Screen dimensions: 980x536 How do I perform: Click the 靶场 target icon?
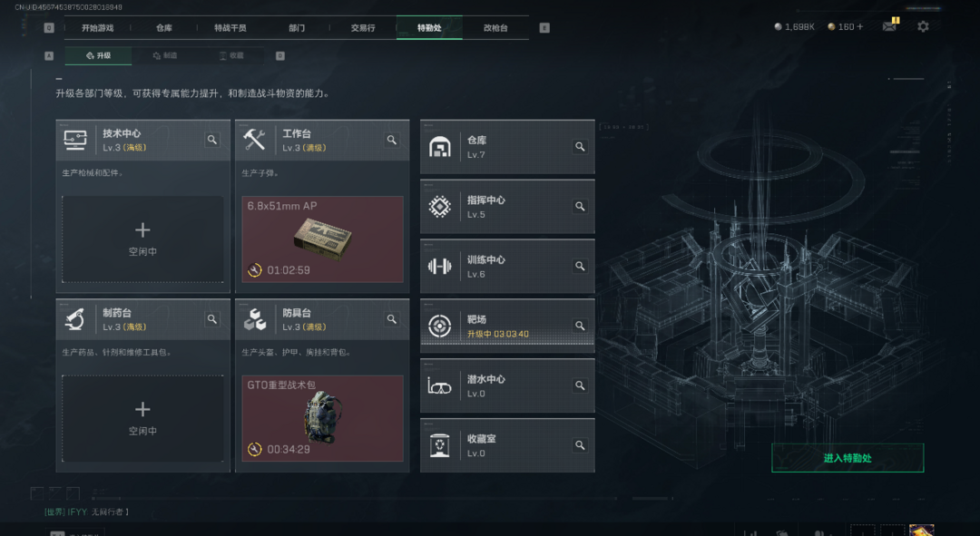[x=439, y=326]
